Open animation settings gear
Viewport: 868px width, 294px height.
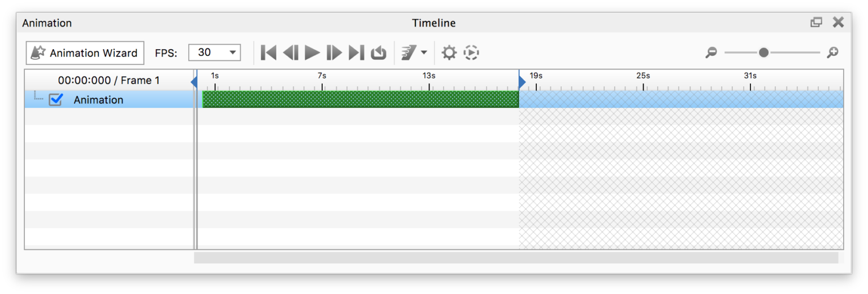click(449, 53)
